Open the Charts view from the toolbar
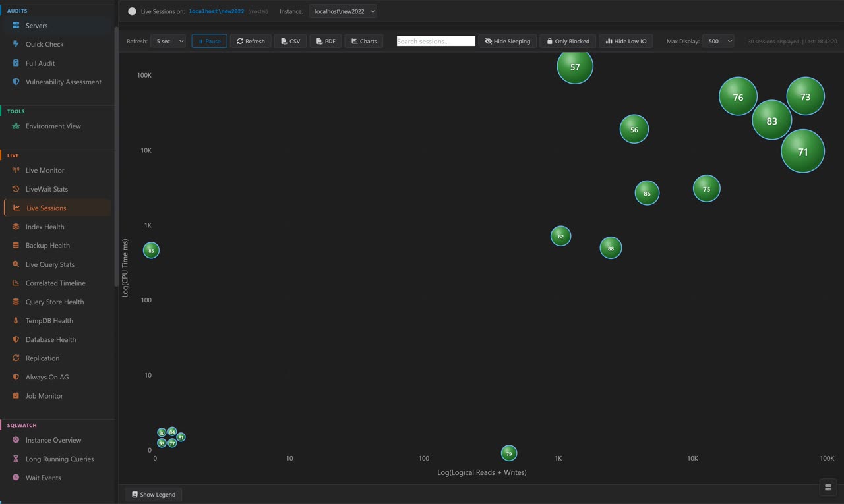 363,41
